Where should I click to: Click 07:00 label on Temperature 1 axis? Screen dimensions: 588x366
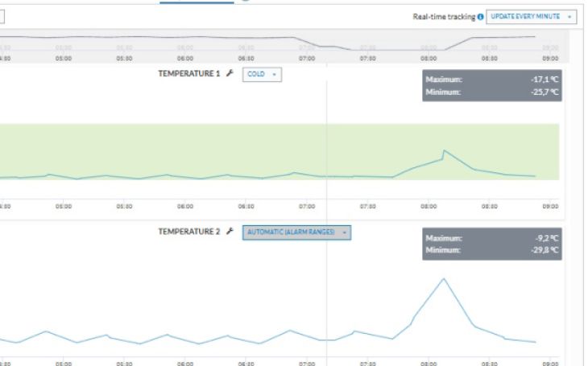pyautogui.click(x=307, y=207)
